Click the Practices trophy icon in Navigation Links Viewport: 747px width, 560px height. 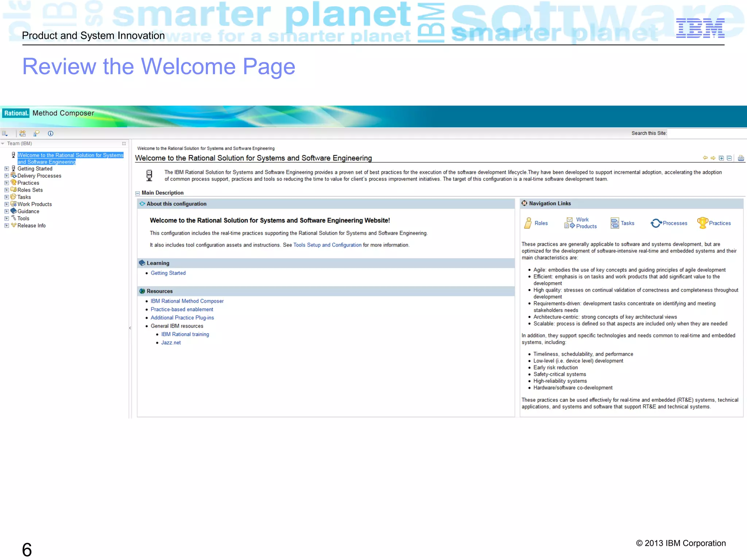coord(703,223)
